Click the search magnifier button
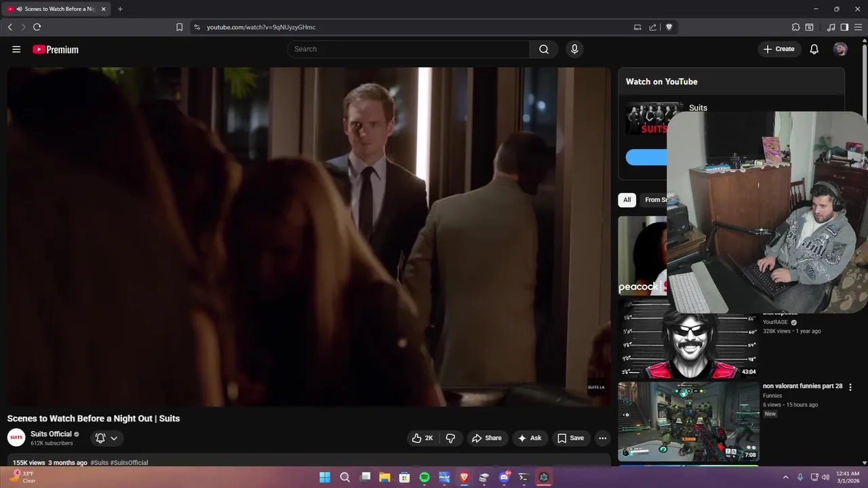Image resolution: width=868 pixels, height=488 pixels. (544, 49)
